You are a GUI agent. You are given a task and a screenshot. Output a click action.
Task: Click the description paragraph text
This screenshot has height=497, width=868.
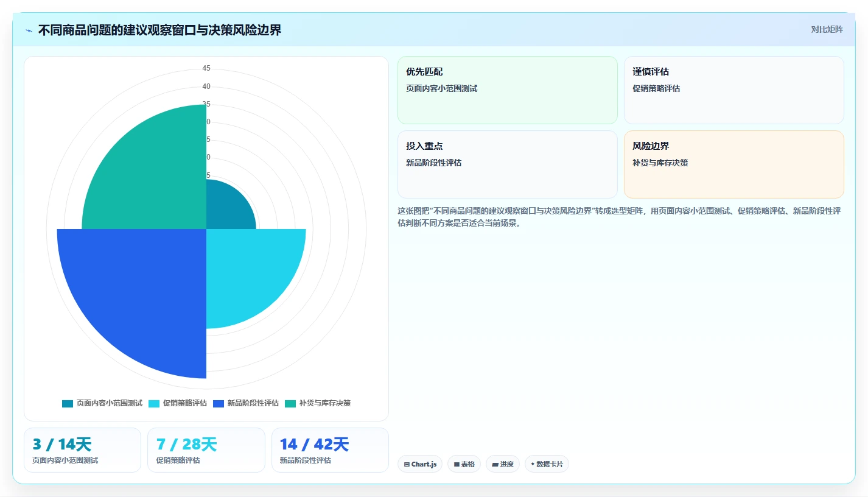click(620, 217)
